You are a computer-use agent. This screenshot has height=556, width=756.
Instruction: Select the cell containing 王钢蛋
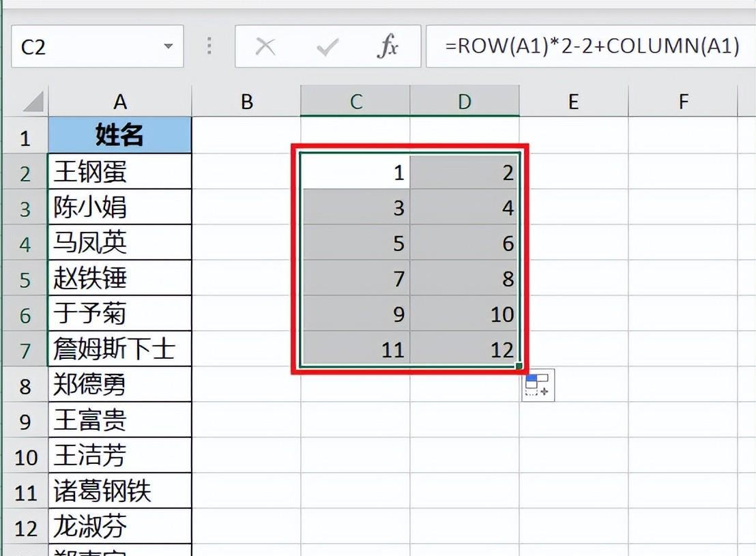(120, 172)
